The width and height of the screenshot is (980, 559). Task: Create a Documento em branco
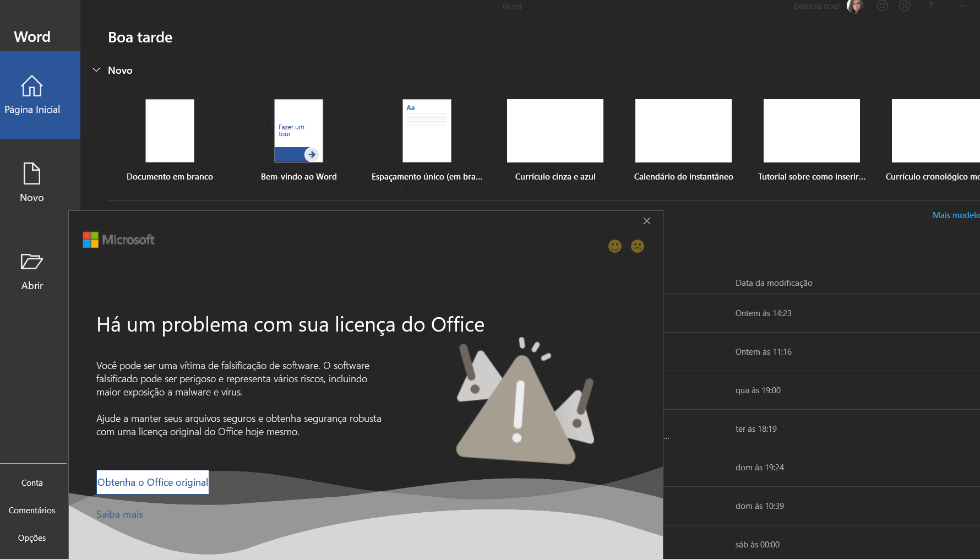(x=170, y=140)
